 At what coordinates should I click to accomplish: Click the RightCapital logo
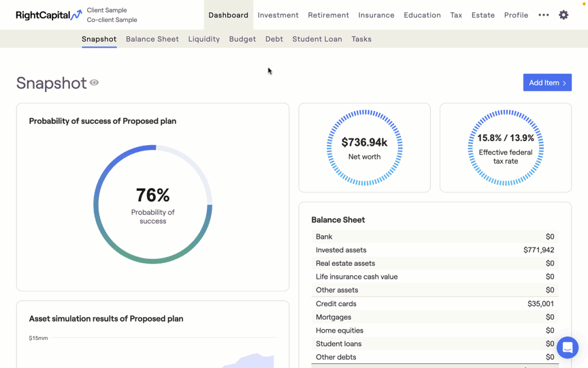48,15
